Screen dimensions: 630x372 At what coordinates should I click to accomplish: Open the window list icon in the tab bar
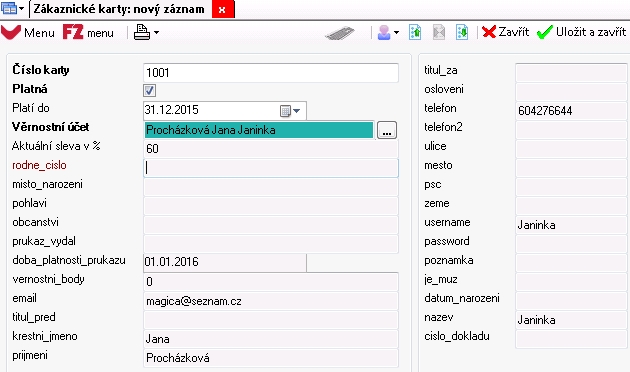tap(9, 8)
